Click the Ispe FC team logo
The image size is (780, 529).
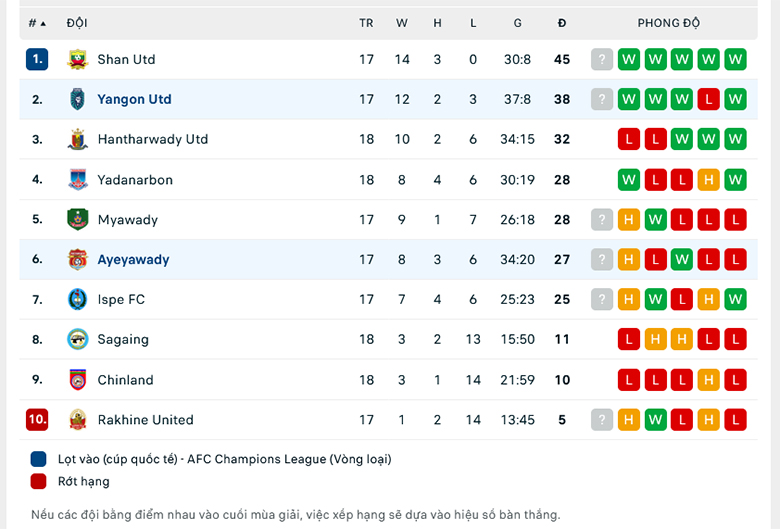pyautogui.click(x=78, y=300)
